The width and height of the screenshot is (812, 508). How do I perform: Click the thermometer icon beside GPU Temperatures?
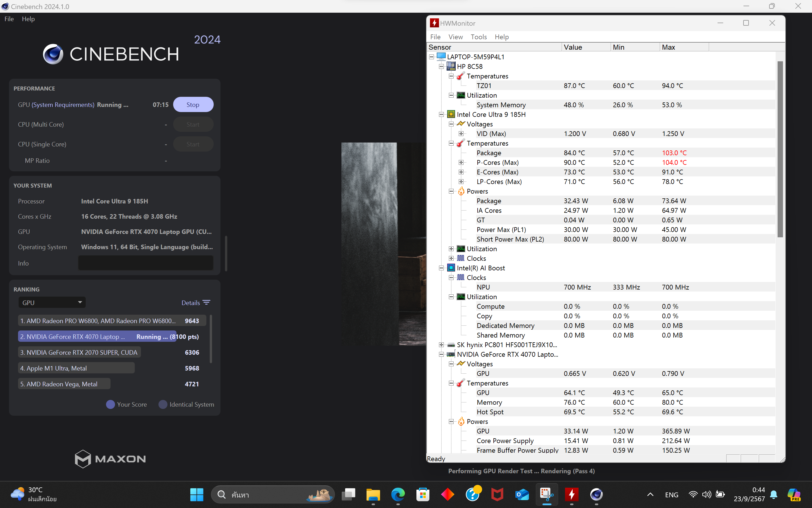tap(461, 383)
